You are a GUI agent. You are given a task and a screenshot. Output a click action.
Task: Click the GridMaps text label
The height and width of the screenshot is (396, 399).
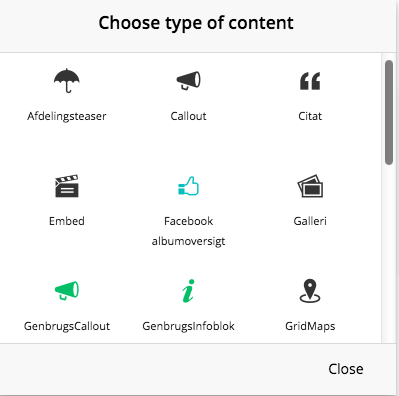tap(310, 326)
